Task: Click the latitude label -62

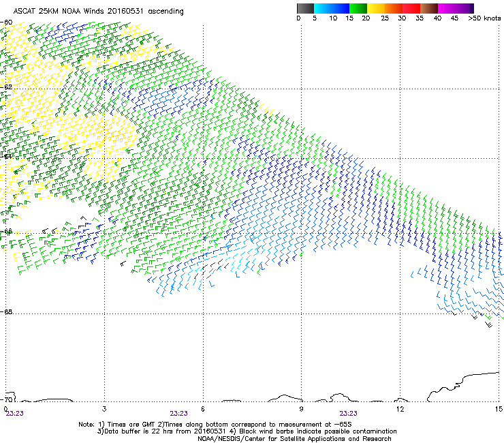Action: click(x=6, y=87)
